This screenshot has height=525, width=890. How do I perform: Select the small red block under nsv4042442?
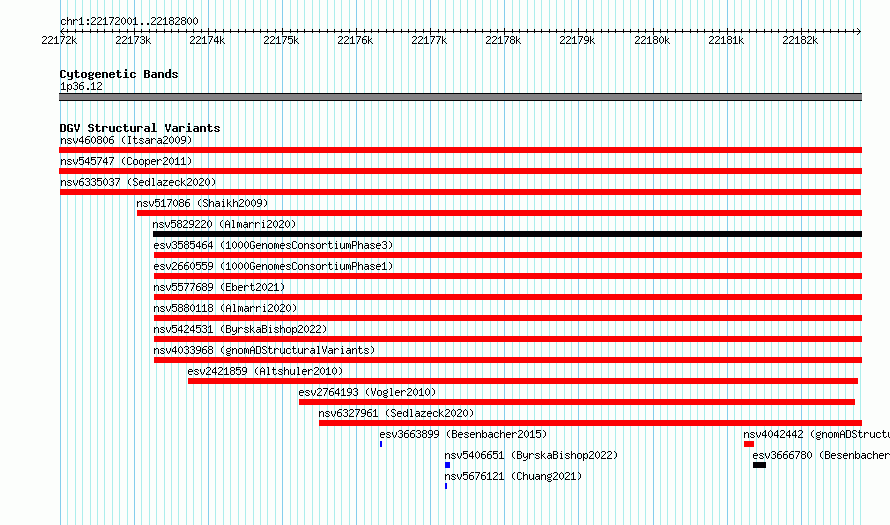[749, 444]
